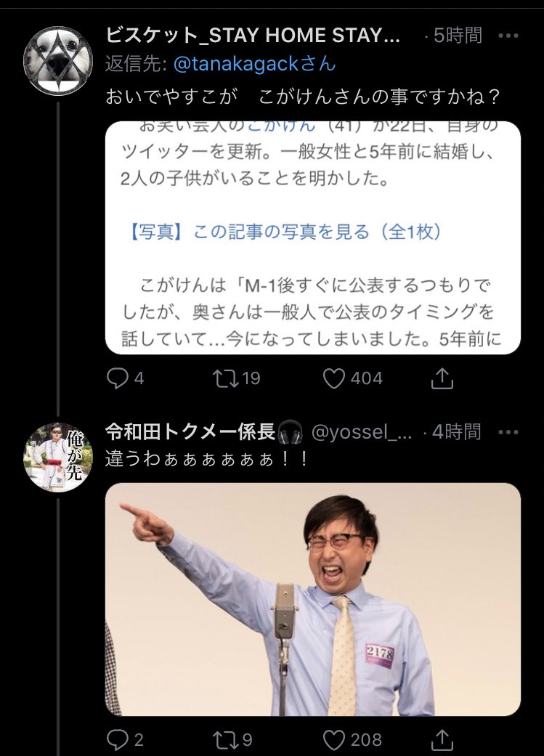Like the tweet with 208 likes
The height and width of the screenshot is (756, 544).
point(333,739)
